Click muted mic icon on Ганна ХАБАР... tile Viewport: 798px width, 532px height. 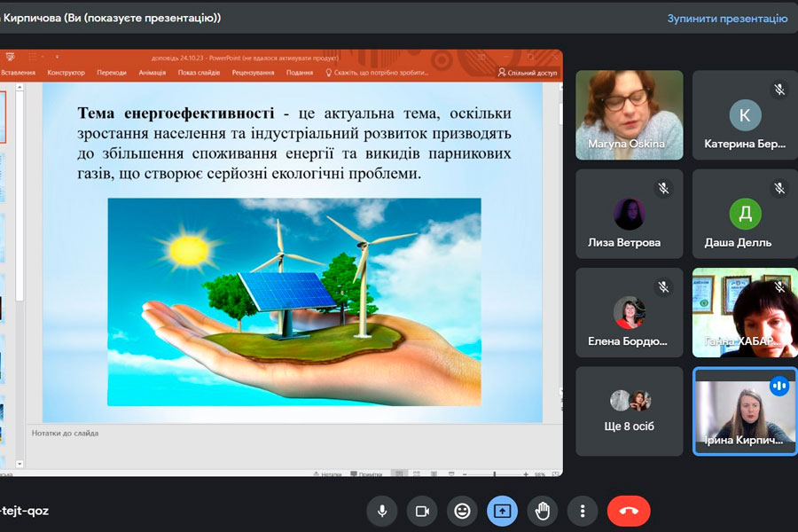coord(779,286)
